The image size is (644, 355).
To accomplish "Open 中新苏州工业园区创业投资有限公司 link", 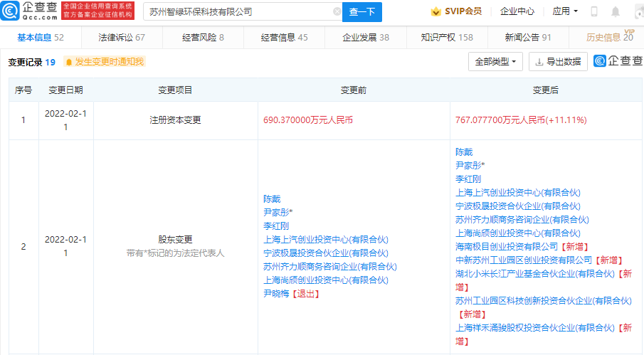I will pos(524,260).
